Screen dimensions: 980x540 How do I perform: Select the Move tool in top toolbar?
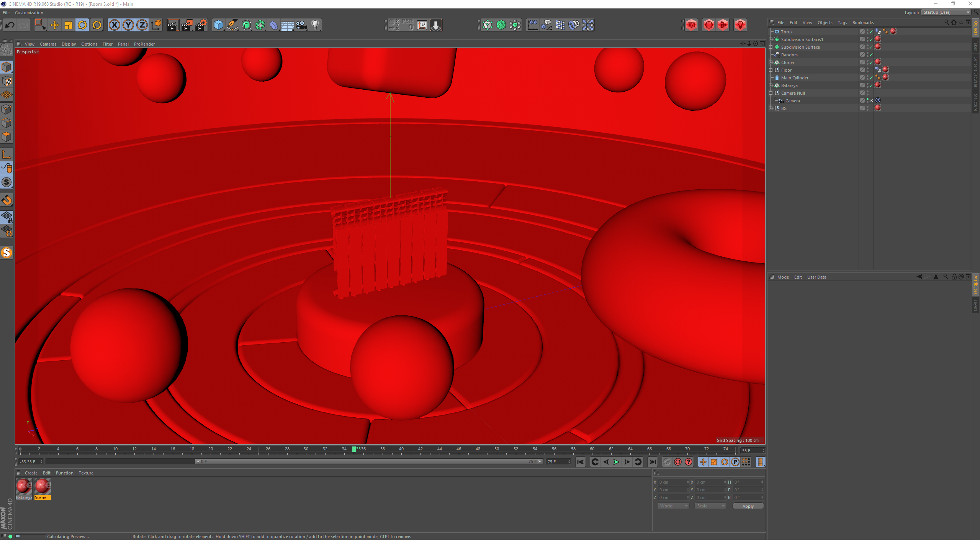[x=54, y=25]
